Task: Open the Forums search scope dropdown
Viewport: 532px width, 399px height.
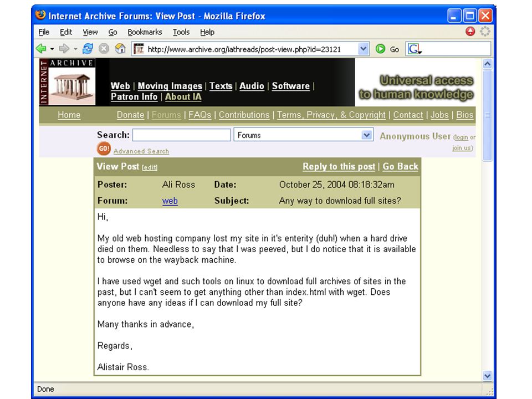Action: (366, 135)
